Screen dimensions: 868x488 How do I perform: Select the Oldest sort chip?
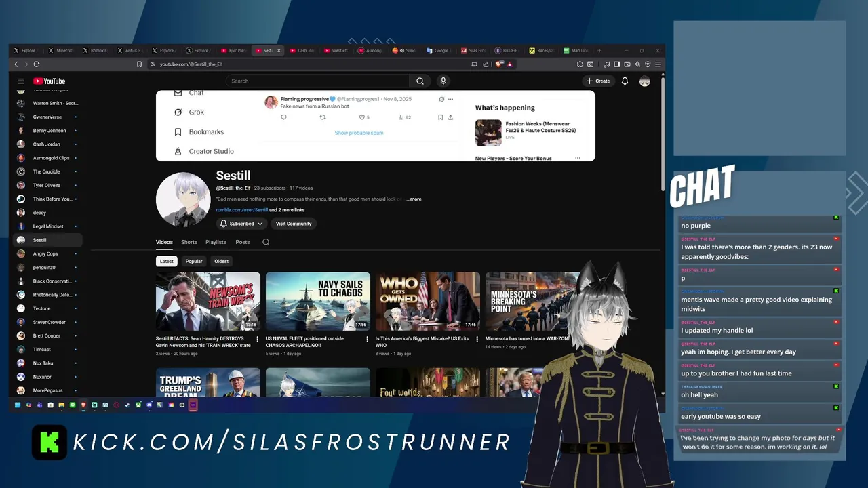222,261
